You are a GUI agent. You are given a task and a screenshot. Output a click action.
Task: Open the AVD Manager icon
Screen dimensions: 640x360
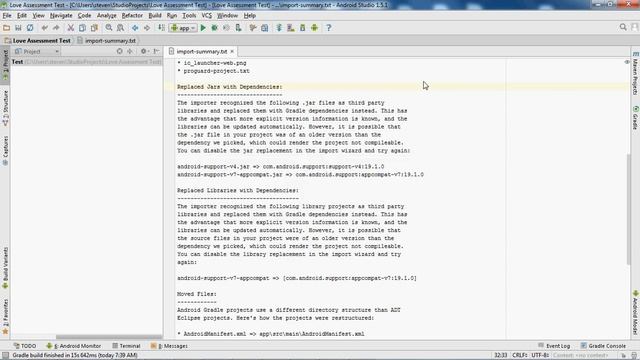[291, 28]
